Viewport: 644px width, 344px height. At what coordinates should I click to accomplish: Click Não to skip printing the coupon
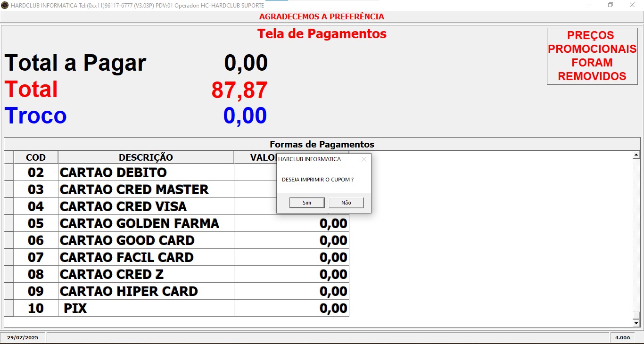[x=346, y=203]
